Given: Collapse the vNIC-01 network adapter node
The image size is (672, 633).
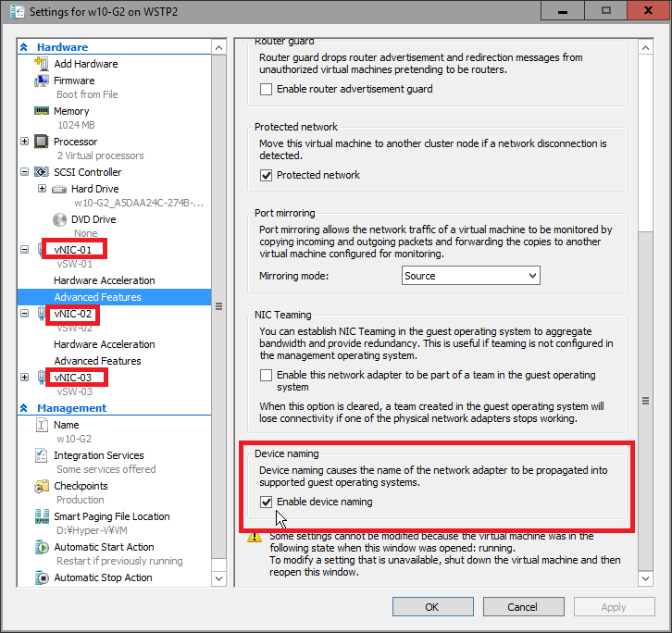Looking at the screenshot, I should (24, 250).
